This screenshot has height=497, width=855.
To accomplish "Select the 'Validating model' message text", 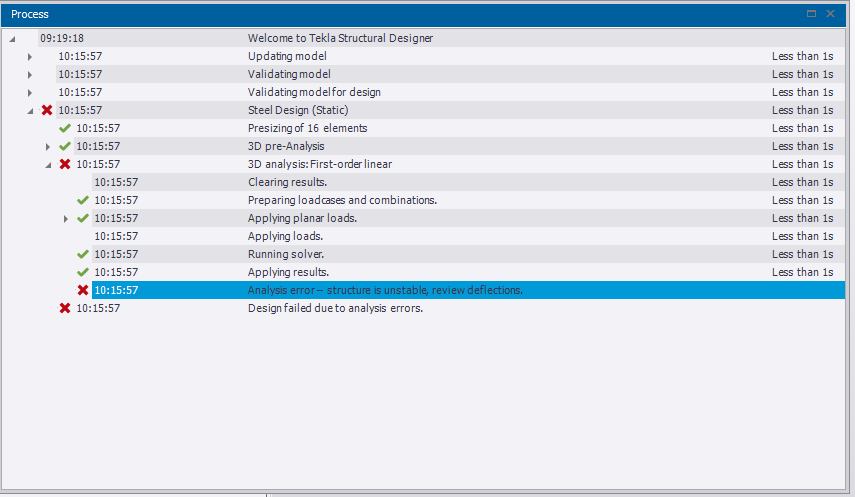I will (x=289, y=74).
